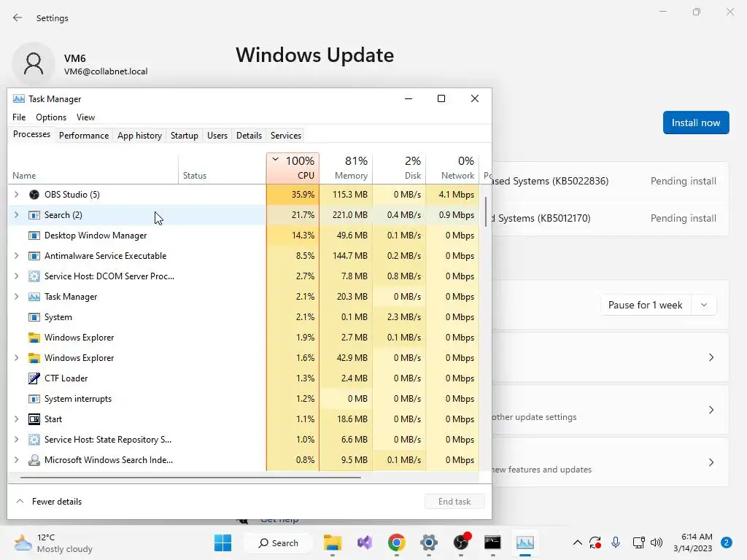Click the microphone tray icon
This screenshot has height=560, width=747.
point(616,542)
